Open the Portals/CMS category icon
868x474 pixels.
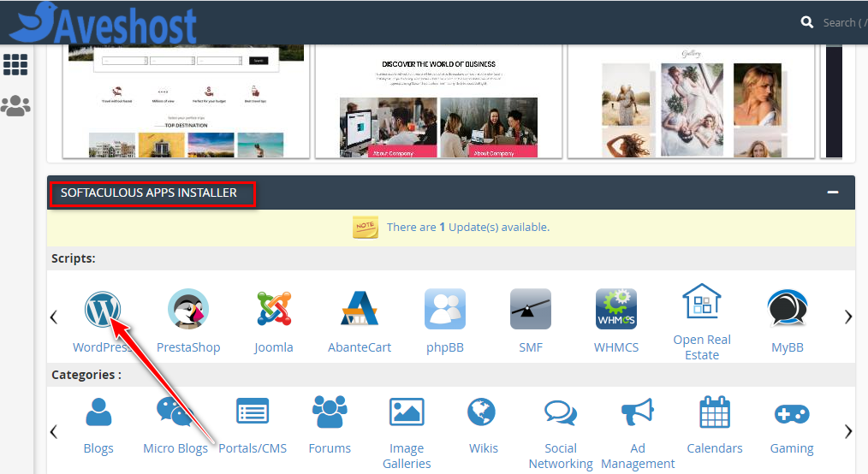pyautogui.click(x=253, y=412)
